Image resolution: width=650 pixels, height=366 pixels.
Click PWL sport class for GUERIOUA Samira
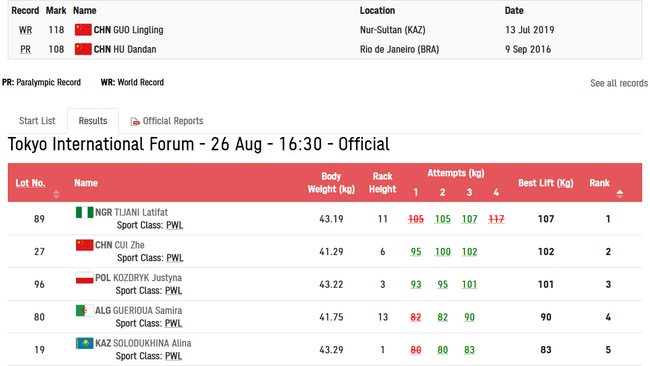173,323
